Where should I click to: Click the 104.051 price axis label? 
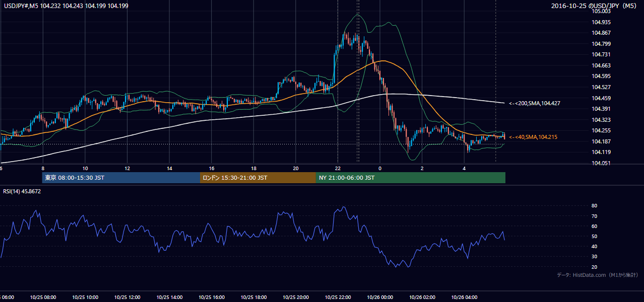602,163
